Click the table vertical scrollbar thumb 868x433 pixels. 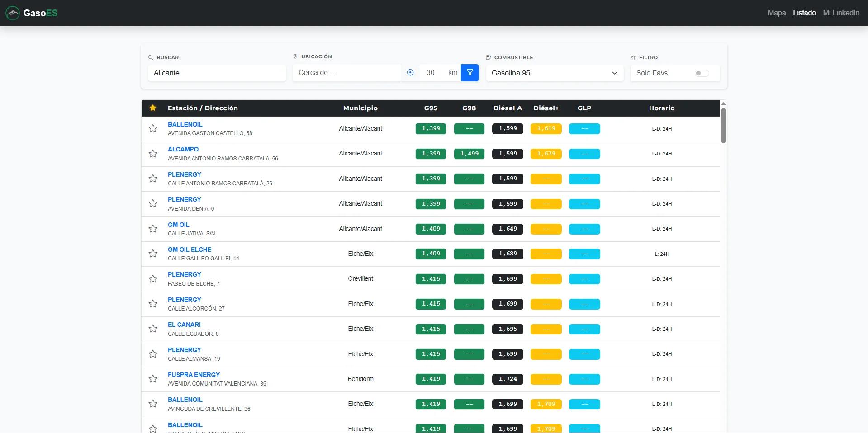coord(723,126)
